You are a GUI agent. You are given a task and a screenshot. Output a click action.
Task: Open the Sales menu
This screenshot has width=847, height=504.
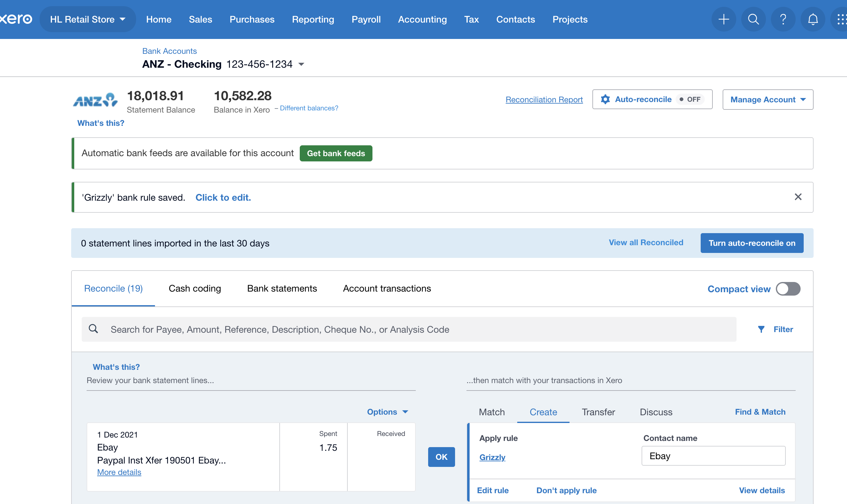(200, 19)
